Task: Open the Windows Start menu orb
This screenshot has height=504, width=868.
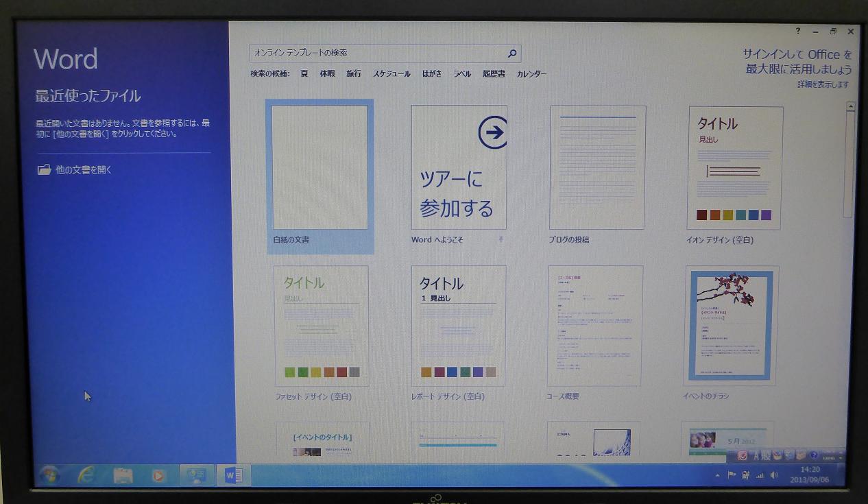Action: pos(49,475)
